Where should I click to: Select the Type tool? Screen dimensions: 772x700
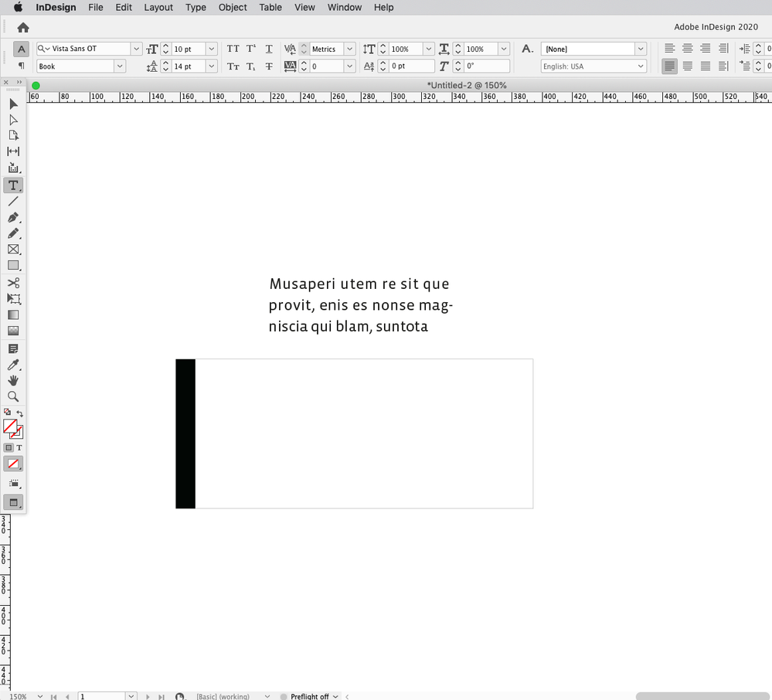pos(13,185)
